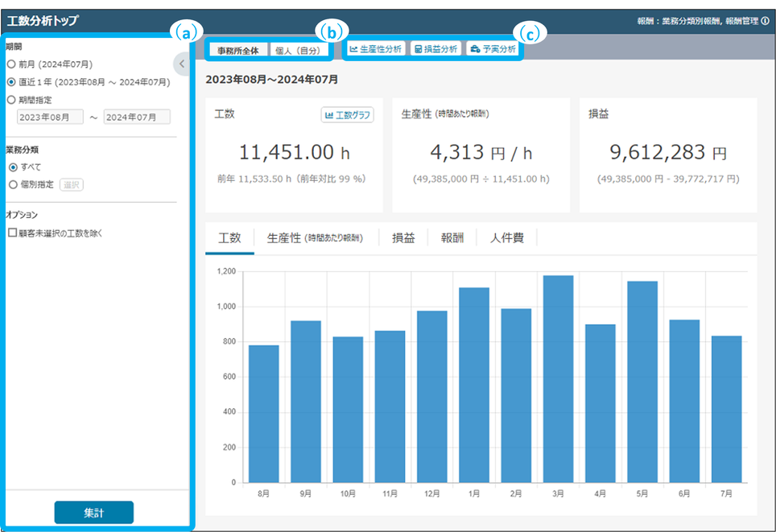Viewport: 776px width, 532px height.
Task: Open 予実分析 from the toolbar
Action: pos(493,49)
